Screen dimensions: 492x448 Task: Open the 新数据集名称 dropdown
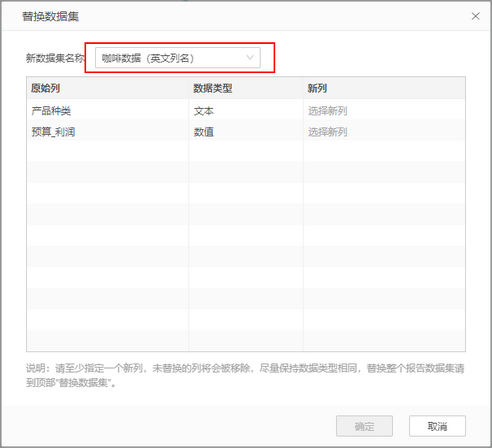(178, 58)
